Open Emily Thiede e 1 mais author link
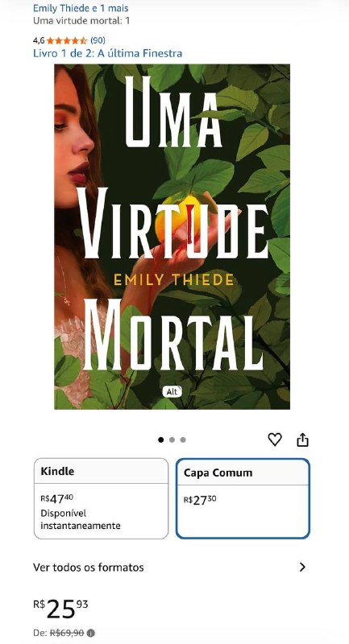 81,8
